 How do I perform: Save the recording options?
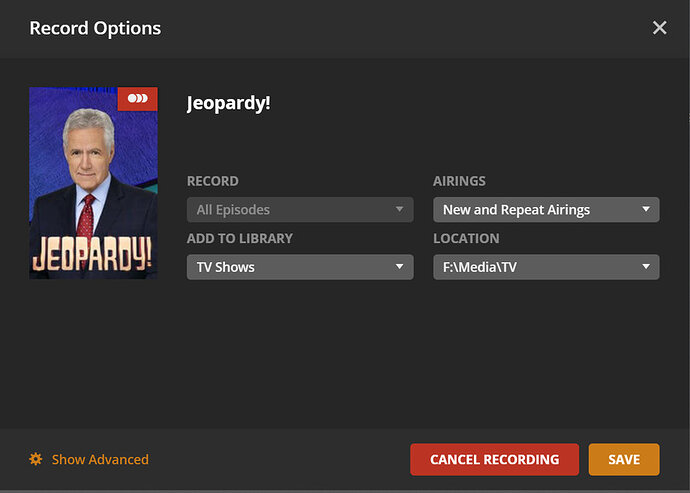coord(624,460)
